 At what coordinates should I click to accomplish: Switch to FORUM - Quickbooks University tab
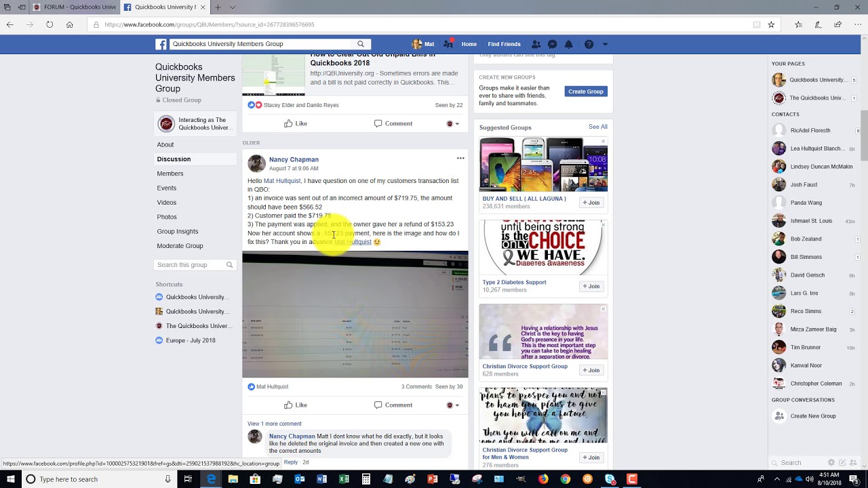pyautogui.click(x=75, y=7)
